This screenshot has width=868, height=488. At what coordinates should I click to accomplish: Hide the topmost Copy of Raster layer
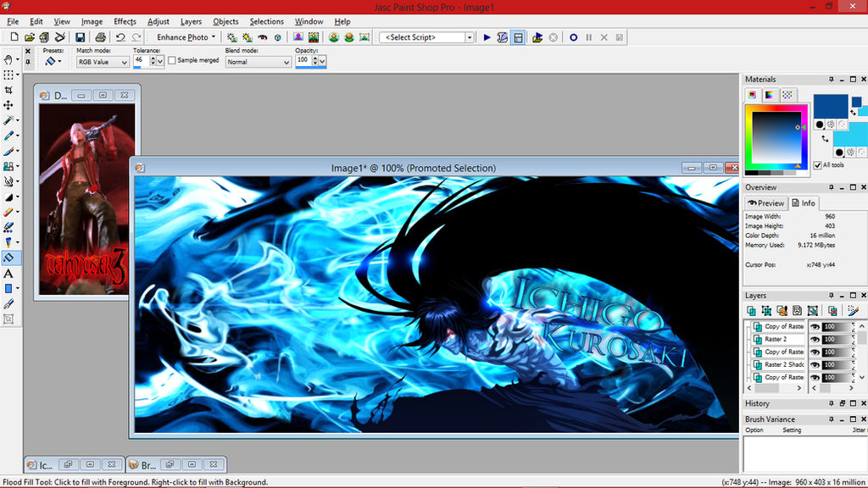coord(815,326)
